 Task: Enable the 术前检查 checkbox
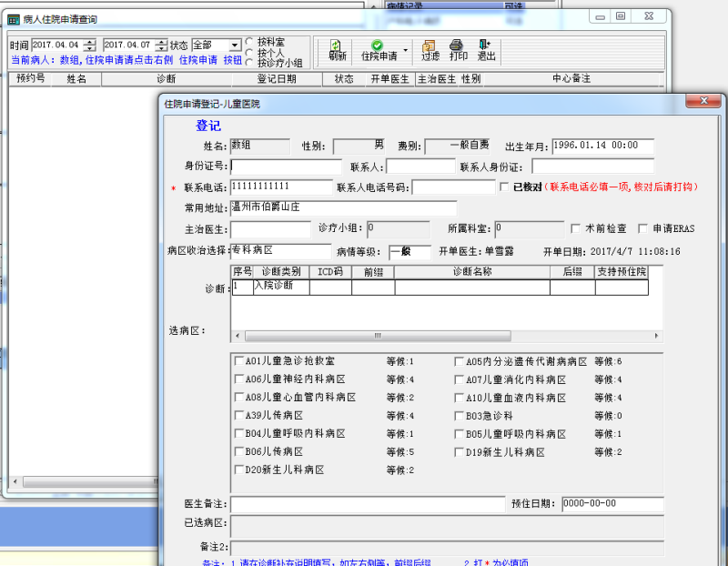[575, 228]
